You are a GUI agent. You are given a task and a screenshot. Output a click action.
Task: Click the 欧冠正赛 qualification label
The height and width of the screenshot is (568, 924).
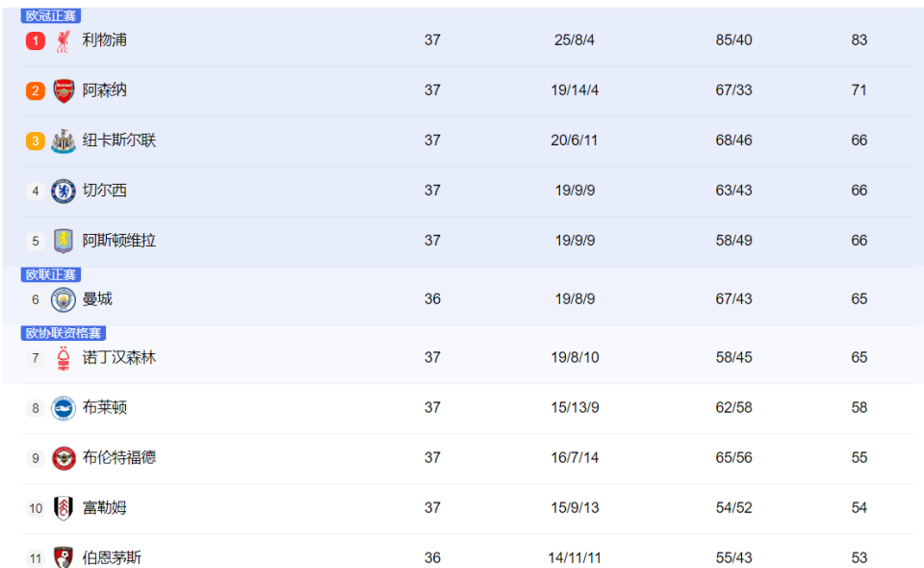51,16
